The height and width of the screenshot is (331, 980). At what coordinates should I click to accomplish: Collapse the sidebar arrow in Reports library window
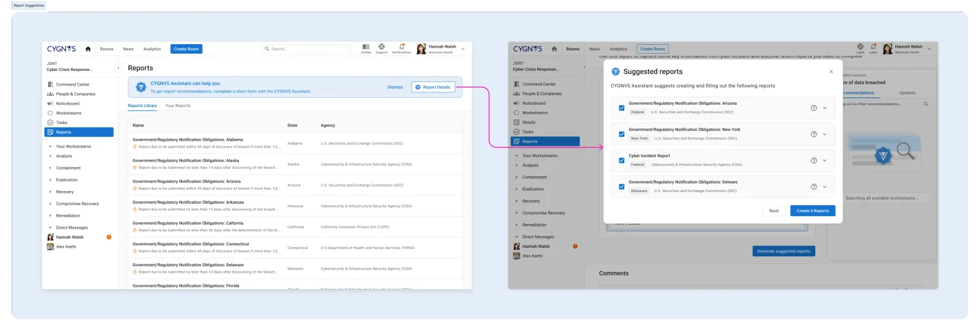pyautogui.click(x=118, y=67)
